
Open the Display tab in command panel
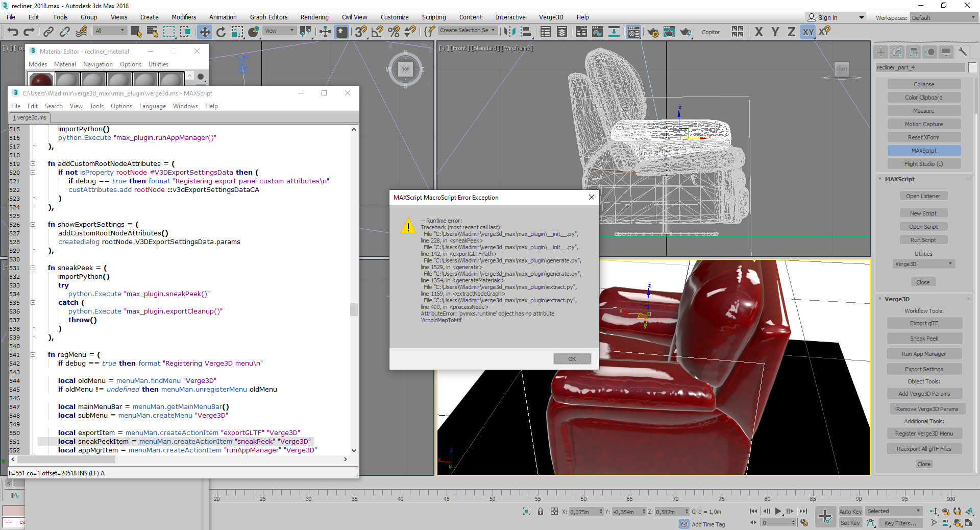[x=946, y=52]
